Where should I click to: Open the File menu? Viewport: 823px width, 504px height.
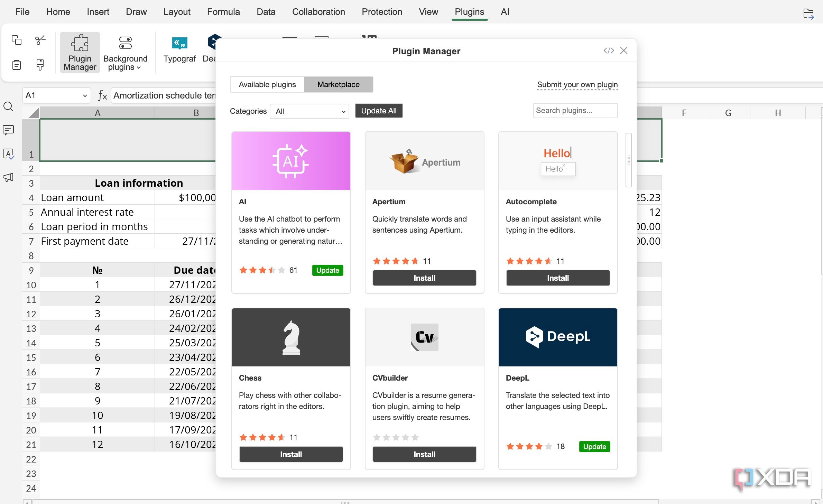point(22,12)
